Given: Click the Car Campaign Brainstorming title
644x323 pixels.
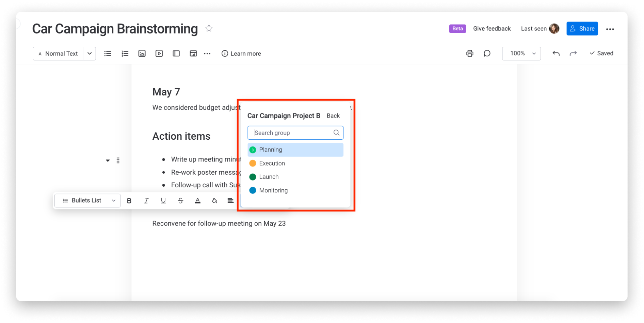Looking at the screenshot, I should click(115, 29).
